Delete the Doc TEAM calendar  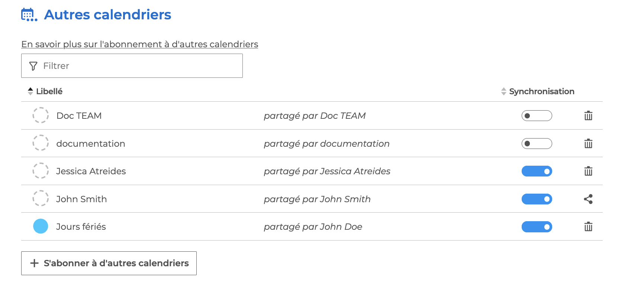click(x=588, y=116)
